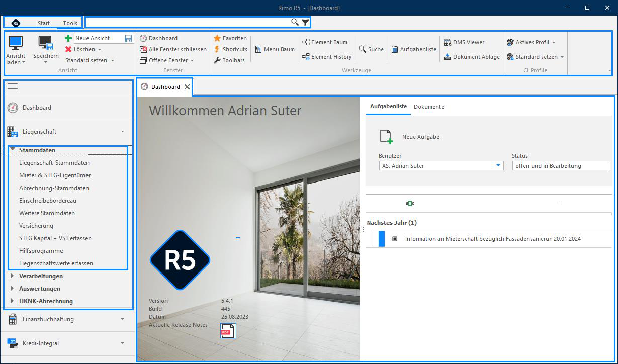Click the search magnifier icon in top bar

[295, 22]
